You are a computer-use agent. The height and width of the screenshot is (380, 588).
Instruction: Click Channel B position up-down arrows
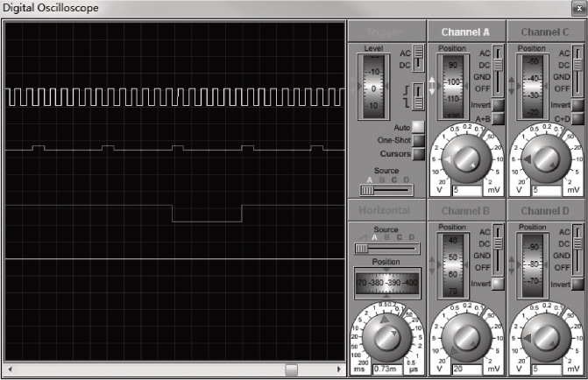click(432, 264)
